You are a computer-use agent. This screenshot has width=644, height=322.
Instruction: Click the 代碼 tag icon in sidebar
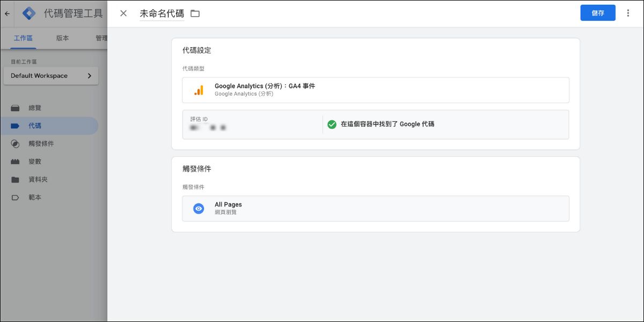pyautogui.click(x=16, y=126)
